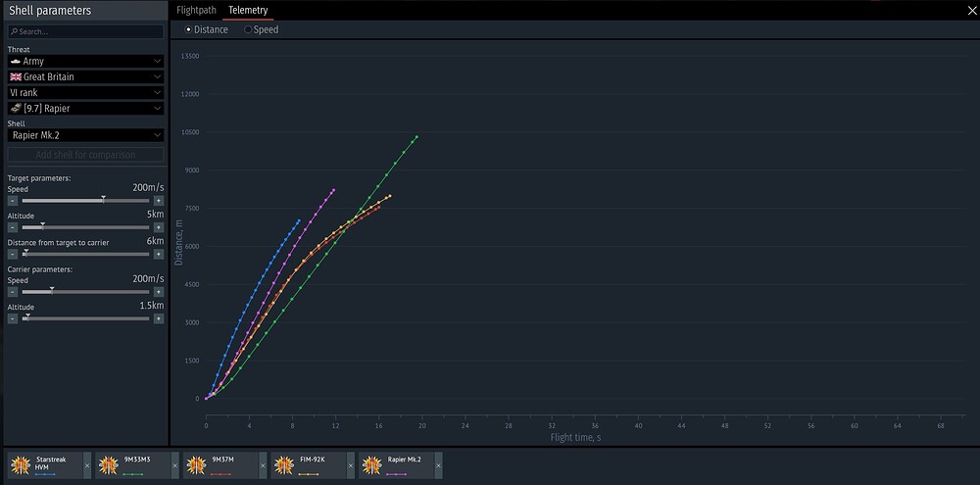Image resolution: width=980 pixels, height=485 pixels.
Task: Click the green 9M33M3 curve endpoint
Action: [x=416, y=137]
